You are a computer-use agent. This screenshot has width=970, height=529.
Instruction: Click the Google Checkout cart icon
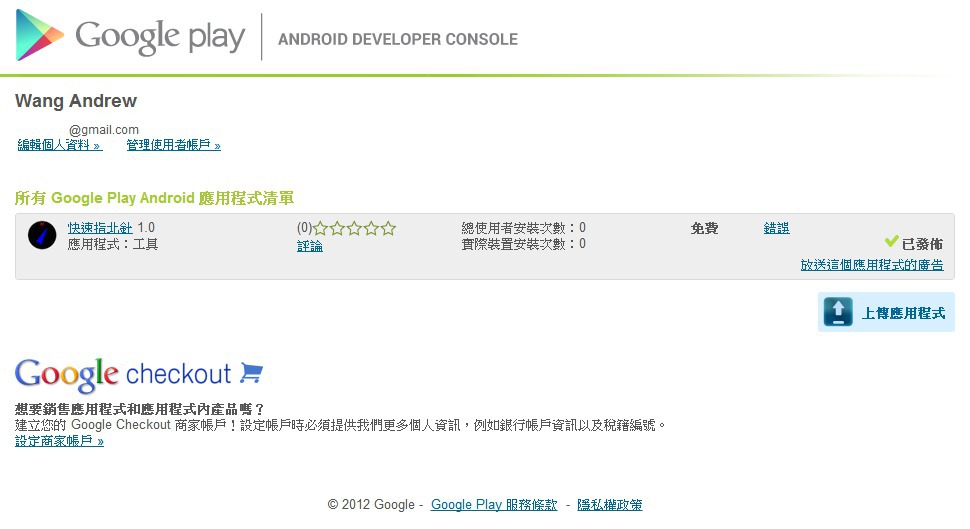point(251,373)
